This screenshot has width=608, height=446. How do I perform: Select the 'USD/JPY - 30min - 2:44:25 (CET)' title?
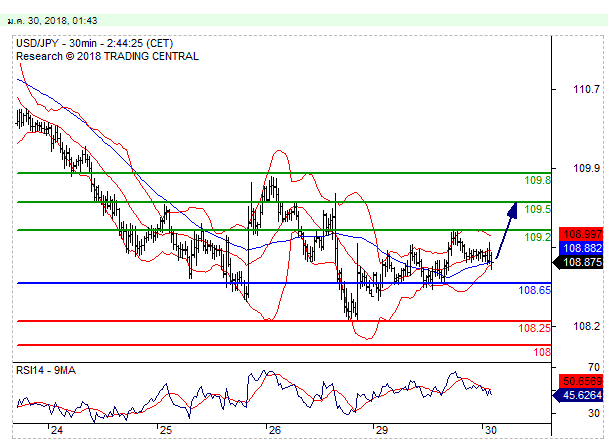point(95,43)
